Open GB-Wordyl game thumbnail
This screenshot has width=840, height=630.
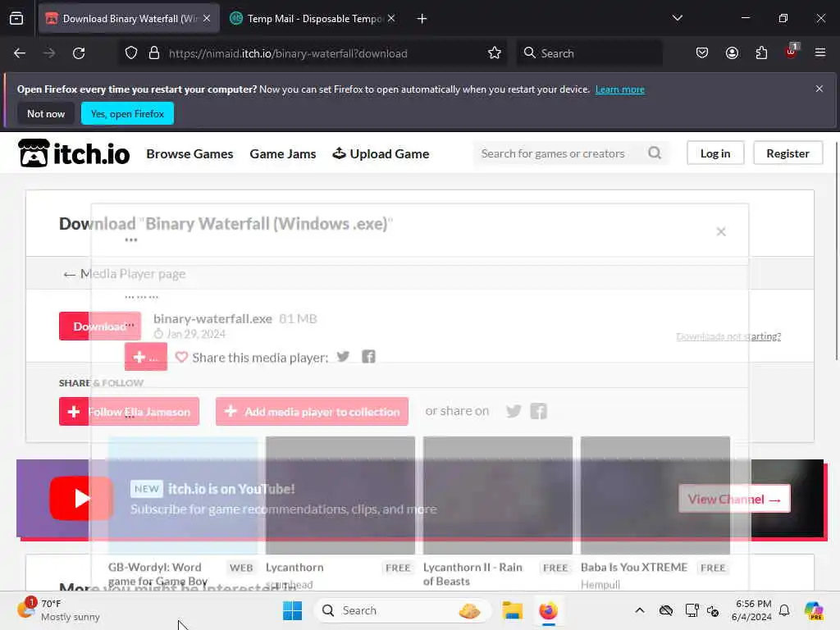183,495
